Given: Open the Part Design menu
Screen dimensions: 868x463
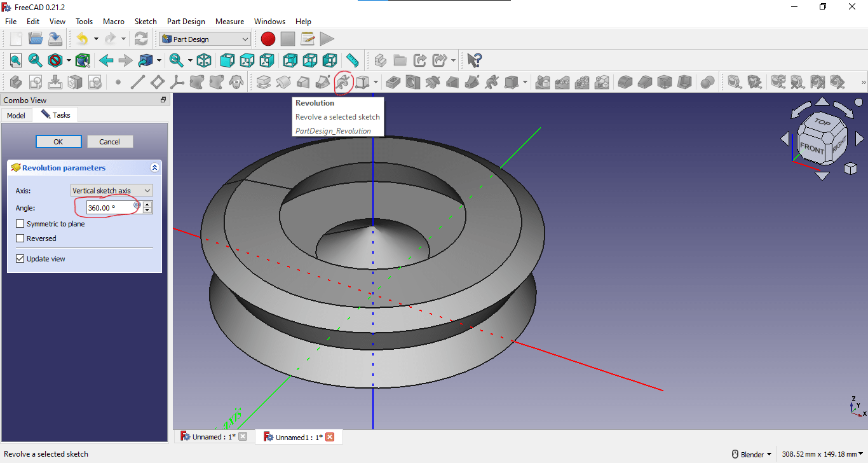Looking at the screenshot, I should (186, 21).
